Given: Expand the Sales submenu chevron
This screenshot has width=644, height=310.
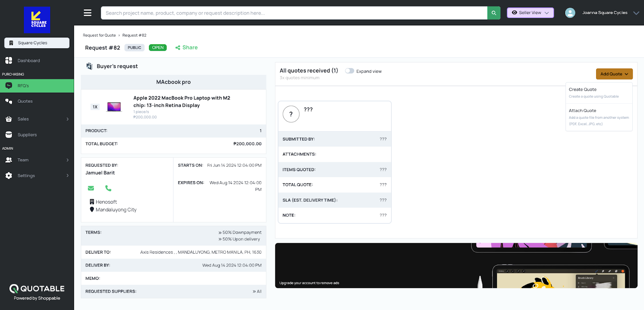Looking at the screenshot, I should coord(68,119).
